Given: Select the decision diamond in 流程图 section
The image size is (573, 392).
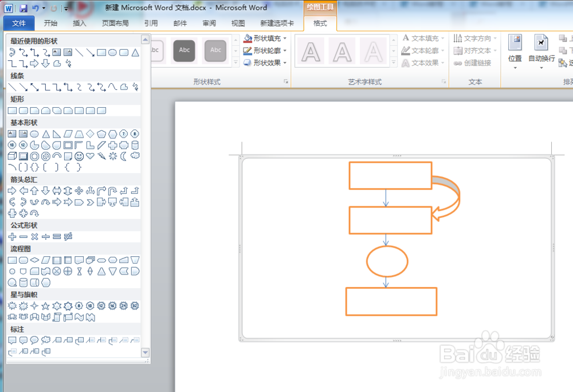Looking at the screenshot, I should click(34, 260).
